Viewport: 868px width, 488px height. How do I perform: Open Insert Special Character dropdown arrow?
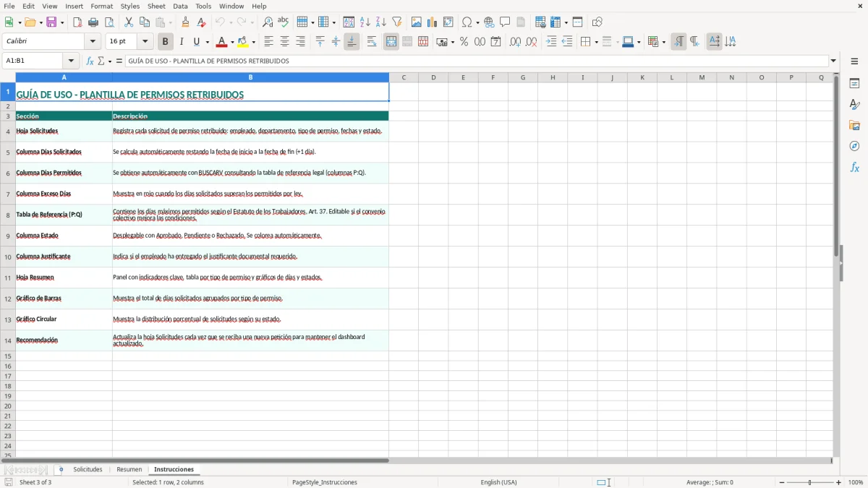tap(477, 22)
